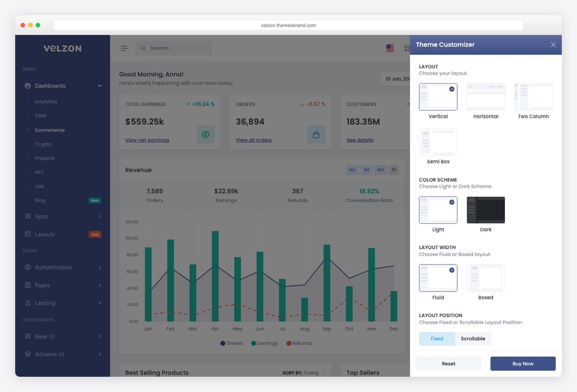This screenshot has height=392, width=577.
Task: Choose the Light color scheme
Action: click(x=438, y=210)
